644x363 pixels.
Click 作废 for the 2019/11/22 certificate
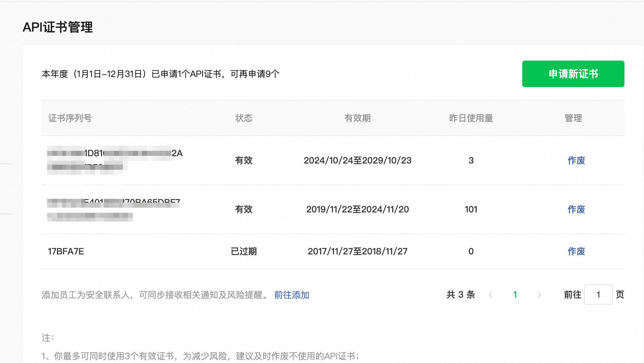(x=576, y=209)
